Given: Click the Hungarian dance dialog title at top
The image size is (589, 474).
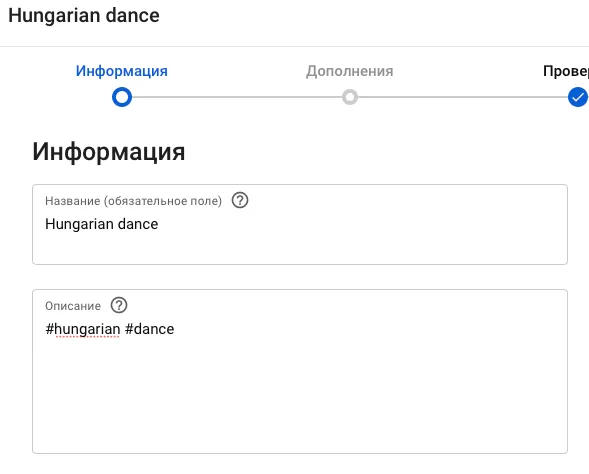Looking at the screenshot, I should pos(84,16).
